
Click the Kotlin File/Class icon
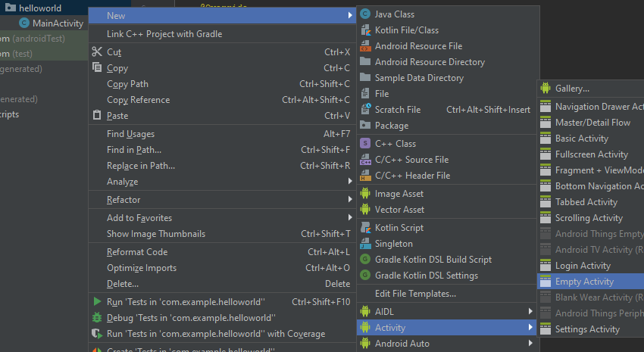[365, 30]
